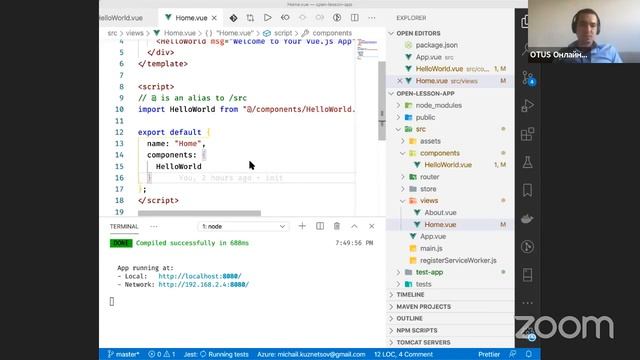
Task: Expand the tests folder
Action: tap(398, 284)
